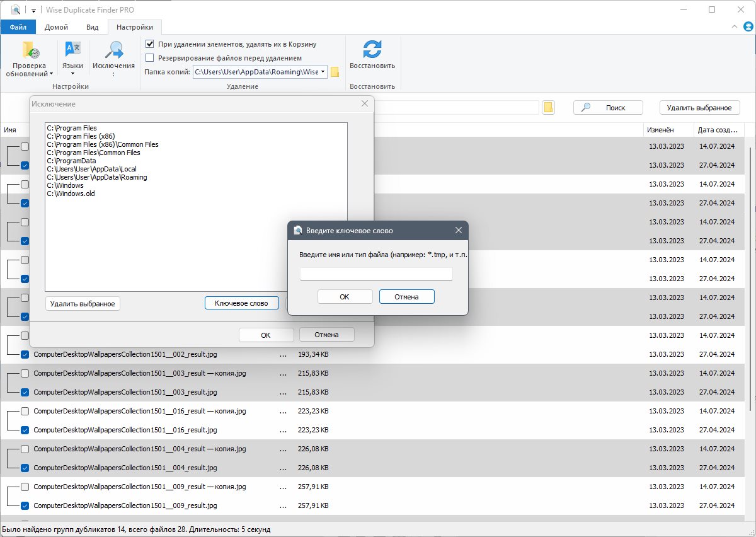Screen dimensions: 756x537
Task: Close the Введите ключевое слово dialog with X
Action: click(x=459, y=231)
